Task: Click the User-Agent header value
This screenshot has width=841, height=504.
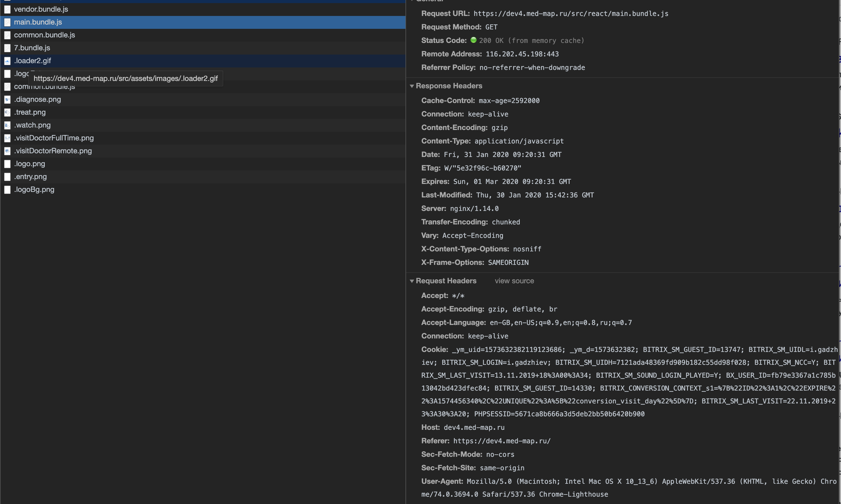Action: click(629, 488)
